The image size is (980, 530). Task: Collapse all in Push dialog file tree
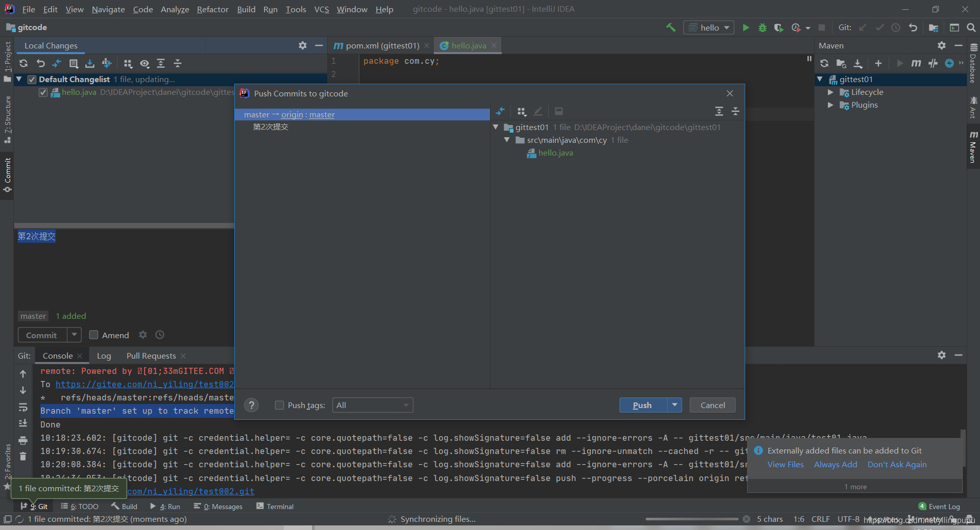coord(736,111)
